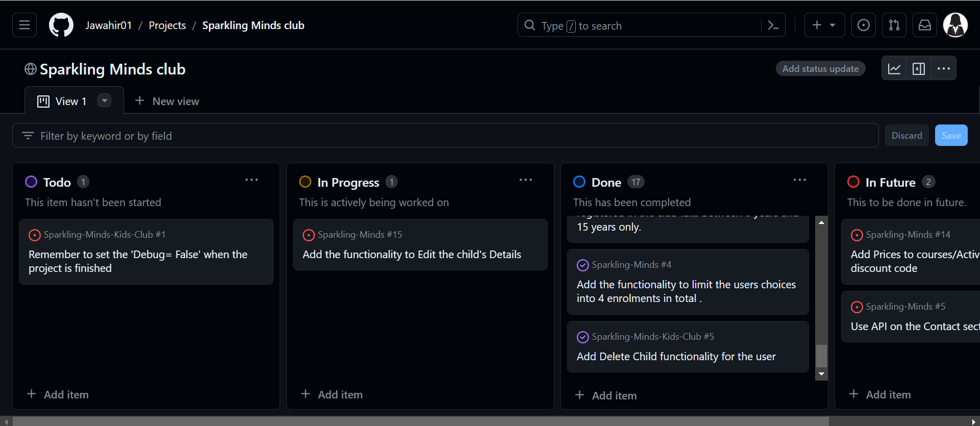Click the purple Todo status circle

(x=31, y=182)
